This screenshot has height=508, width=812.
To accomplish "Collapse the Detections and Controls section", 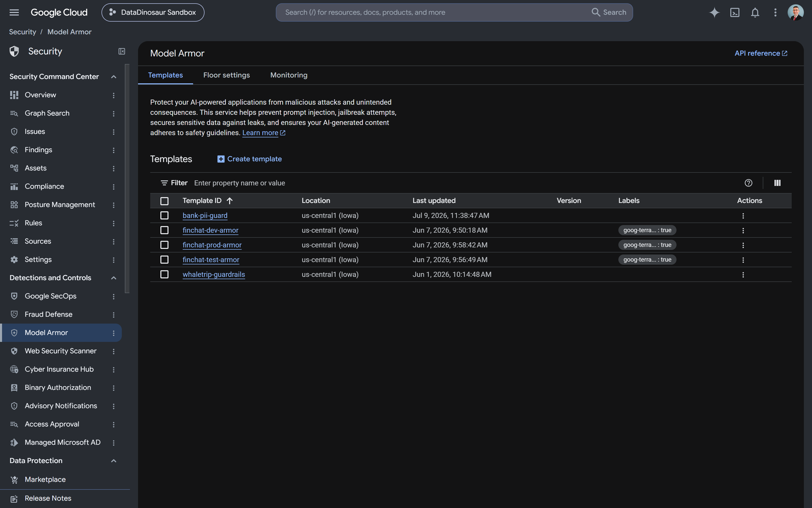I will 114,278.
